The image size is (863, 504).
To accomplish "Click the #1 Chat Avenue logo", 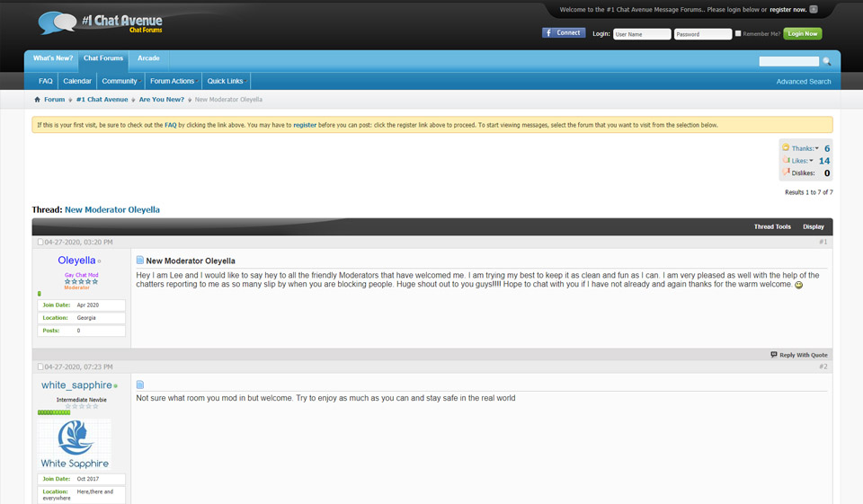I will click(101, 22).
